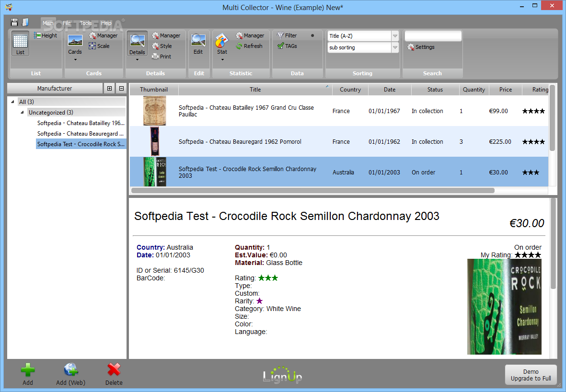Click the LignUp logo
566x392 pixels.
(x=282, y=375)
